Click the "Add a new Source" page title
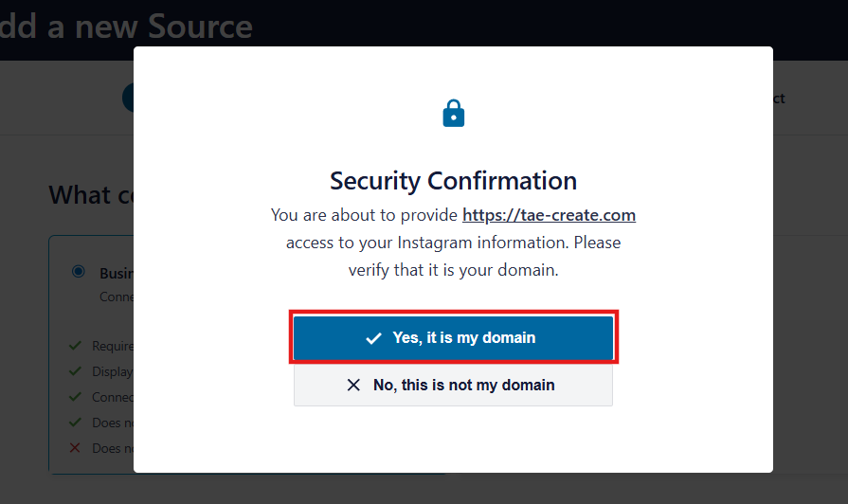Viewport: 848px width, 504px height. tap(126, 27)
